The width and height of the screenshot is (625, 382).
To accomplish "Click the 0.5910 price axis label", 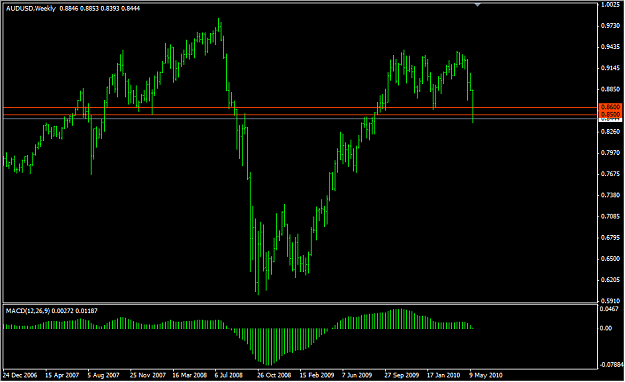I will tap(610, 301).
